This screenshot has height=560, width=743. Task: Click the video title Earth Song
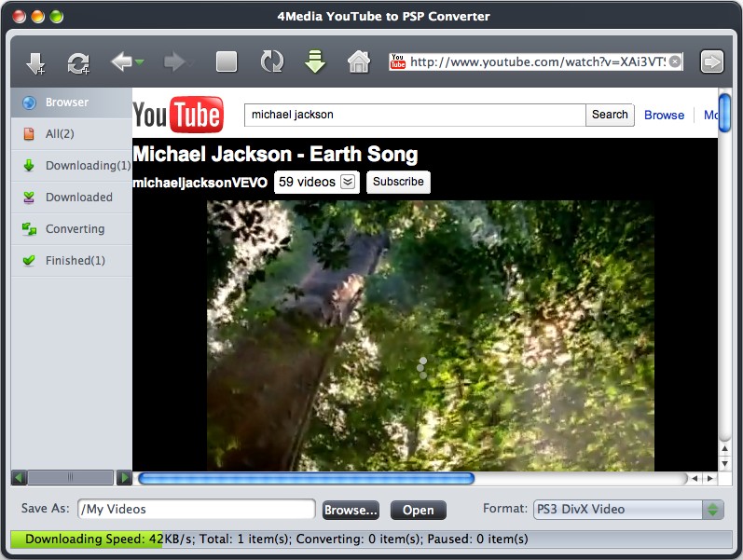[275, 155]
